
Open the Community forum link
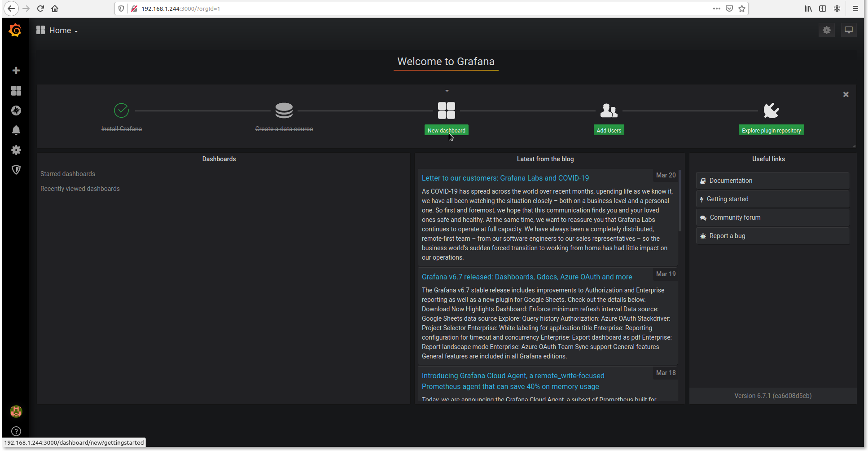point(772,217)
